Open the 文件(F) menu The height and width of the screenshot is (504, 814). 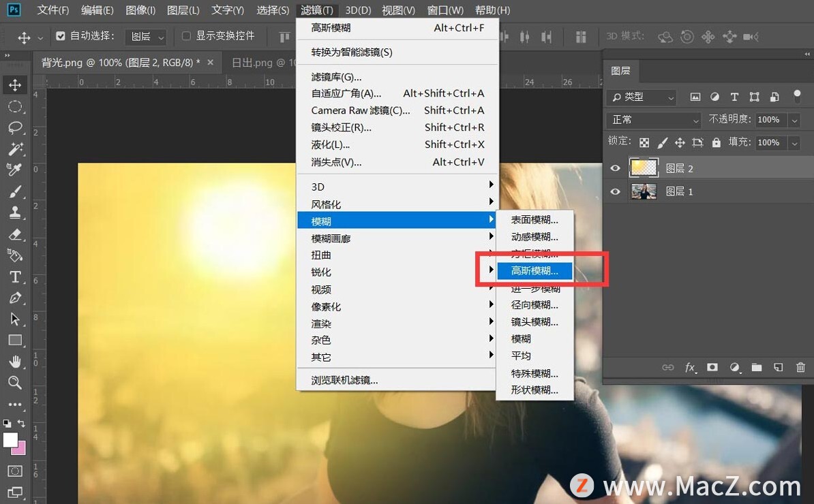53,10
